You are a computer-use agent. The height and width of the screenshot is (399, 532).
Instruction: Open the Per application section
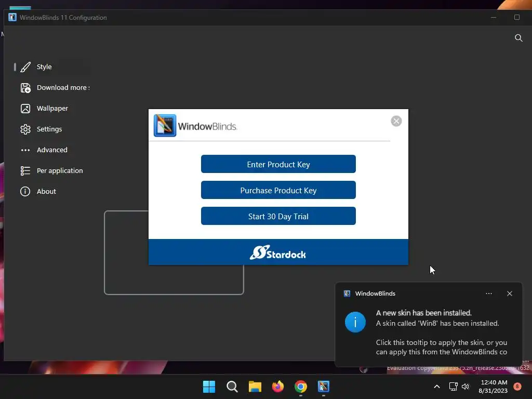(51, 170)
